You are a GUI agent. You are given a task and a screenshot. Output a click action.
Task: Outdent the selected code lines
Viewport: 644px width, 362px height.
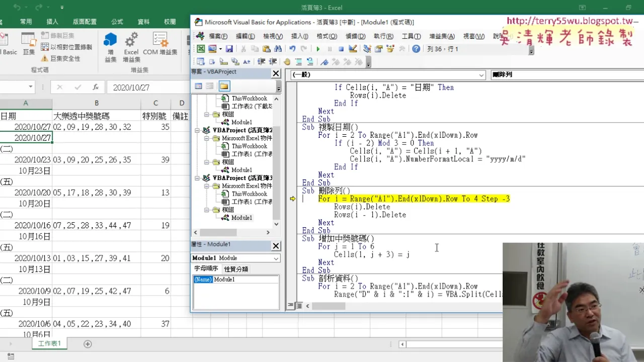(x=273, y=62)
